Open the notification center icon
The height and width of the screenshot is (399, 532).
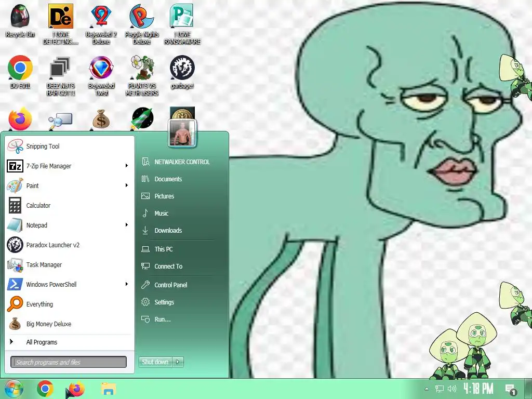[511, 390]
